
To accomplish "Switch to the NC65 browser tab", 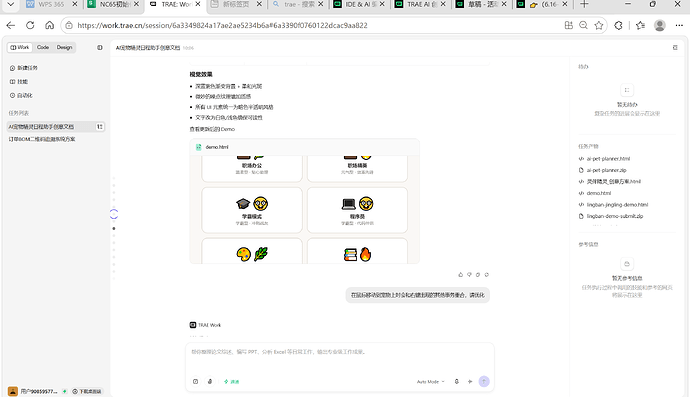I will pos(113,4).
